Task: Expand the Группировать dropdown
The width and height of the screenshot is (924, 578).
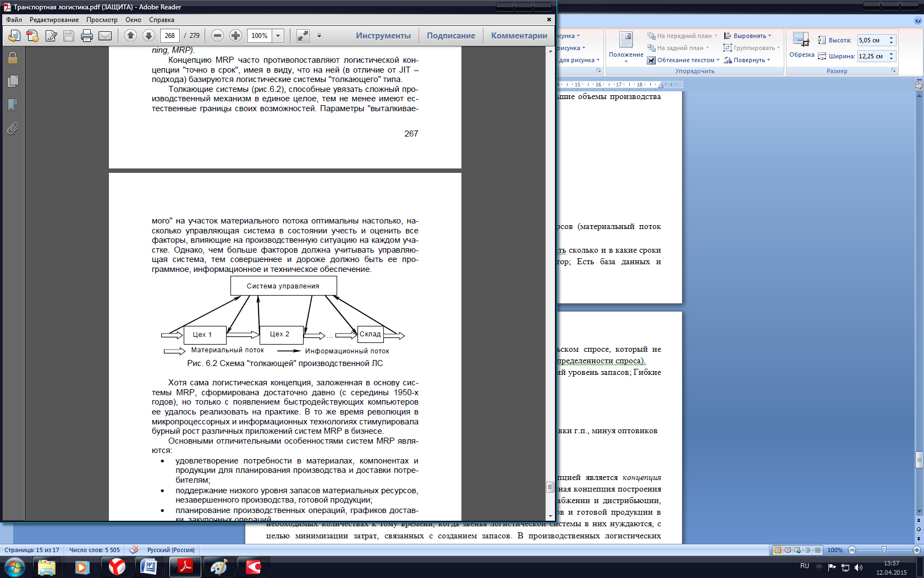Action: pyautogui.click(x=778, y=48)
